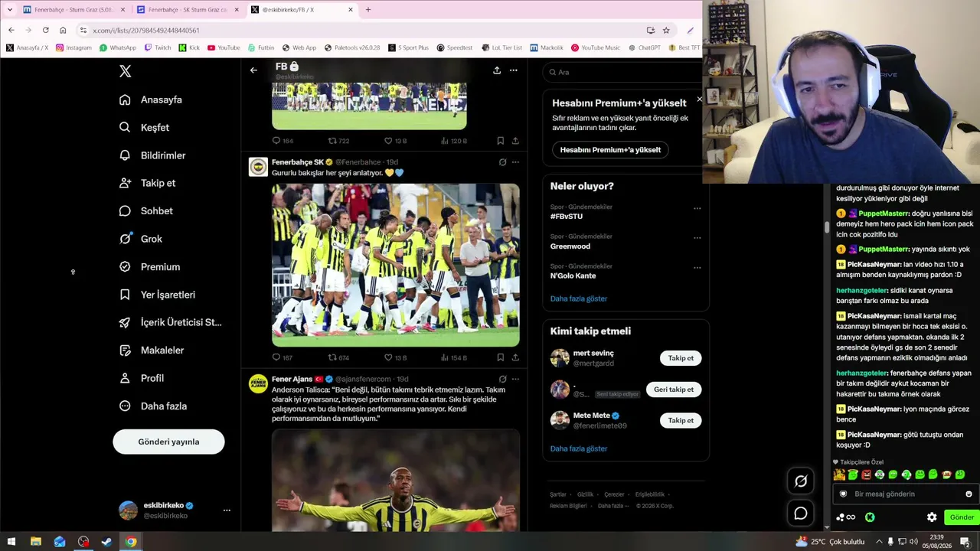This screenshot has width=980, height=551.
Task: Go to Keşfet in the sidebar
Action: [144, 128]
